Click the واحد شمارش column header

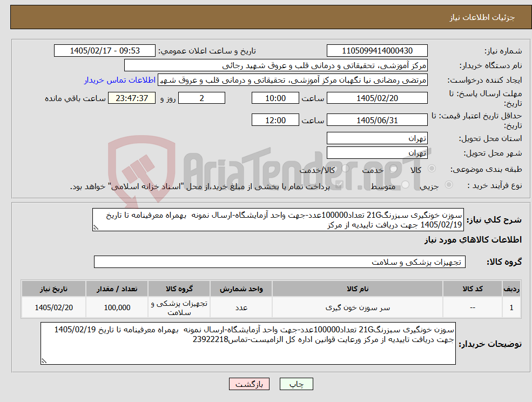click(241, 289)
